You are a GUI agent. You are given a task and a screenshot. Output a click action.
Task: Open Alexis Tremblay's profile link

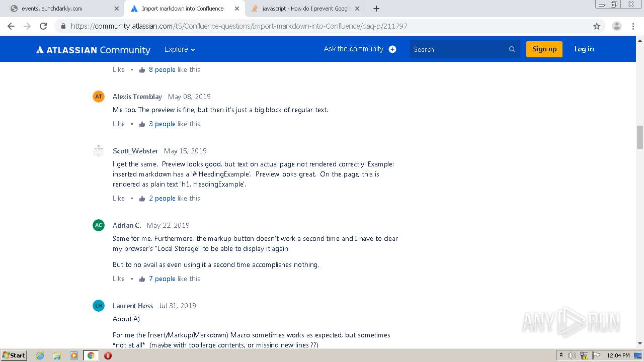pos(137,97)
